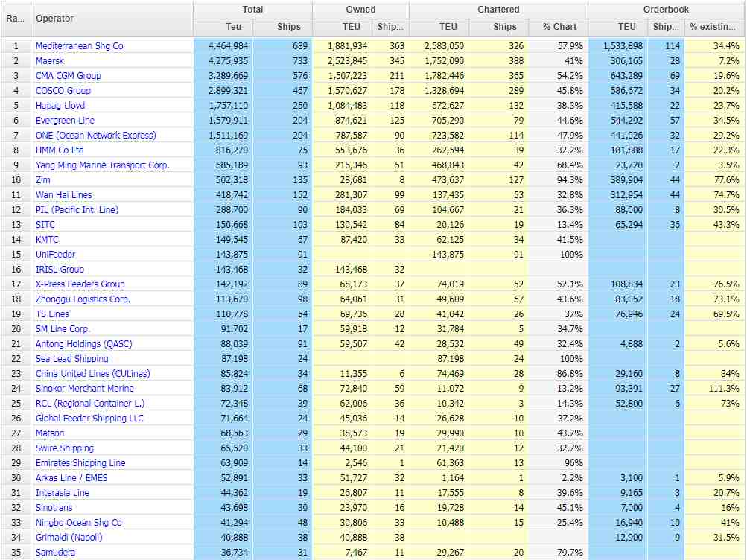Open the Arkas Line / EMES link
The image size is (747, 560).
[71, 477]
